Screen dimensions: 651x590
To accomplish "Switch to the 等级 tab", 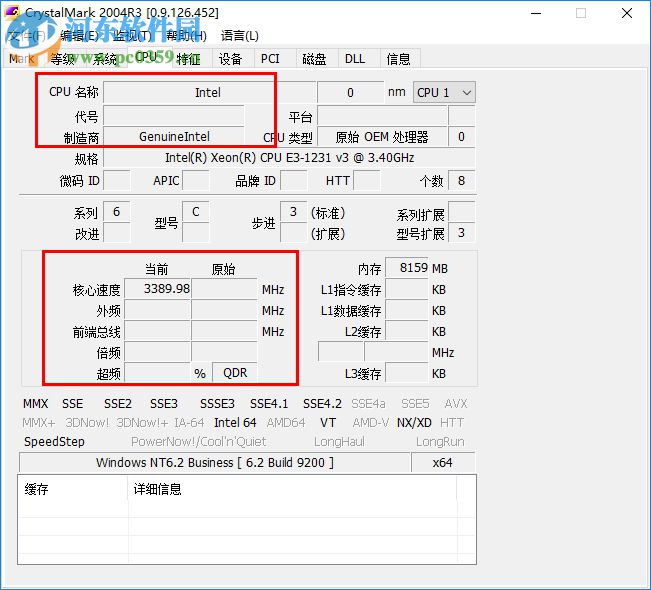I will pyautogui.click(x=62, y=59).
